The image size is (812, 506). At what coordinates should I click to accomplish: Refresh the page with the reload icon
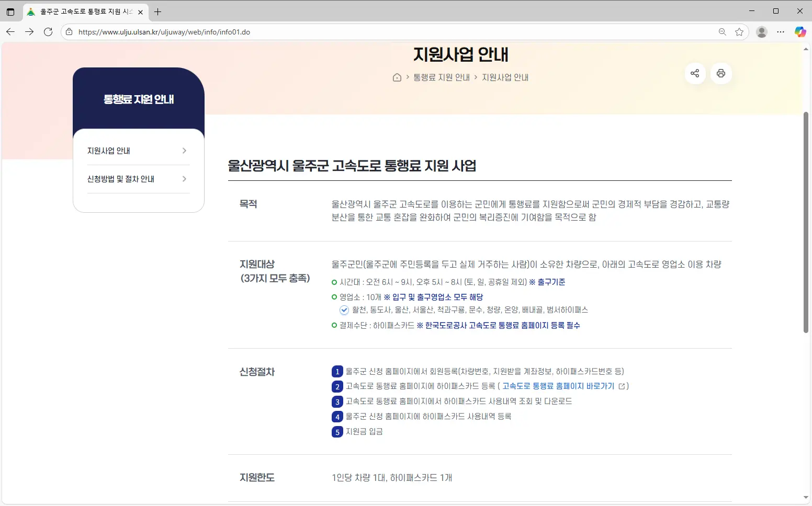pos(48,32)
